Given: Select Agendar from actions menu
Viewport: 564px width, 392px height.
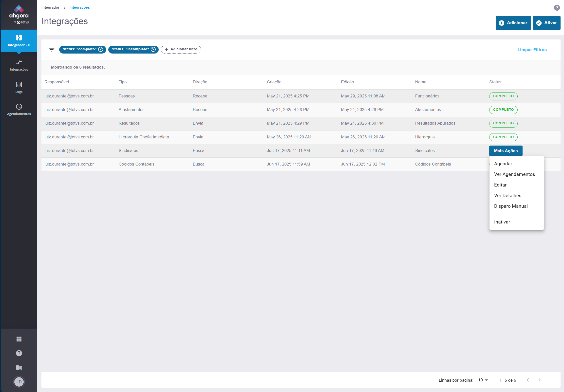Looking at the screenshot, I should (503, 164).
